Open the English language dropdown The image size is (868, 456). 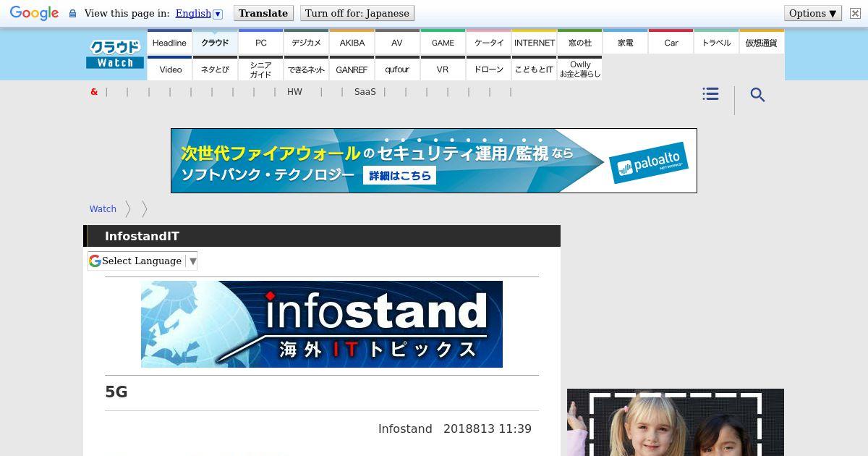(198, 13)
